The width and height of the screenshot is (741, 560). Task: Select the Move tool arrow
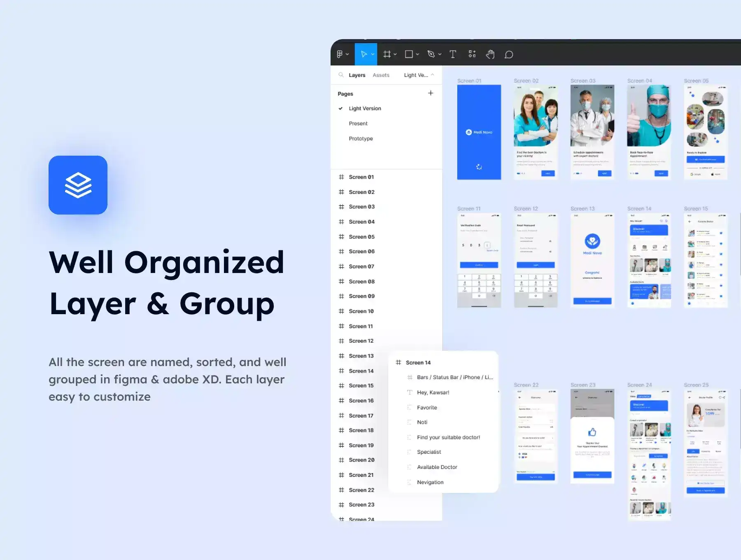364,54
